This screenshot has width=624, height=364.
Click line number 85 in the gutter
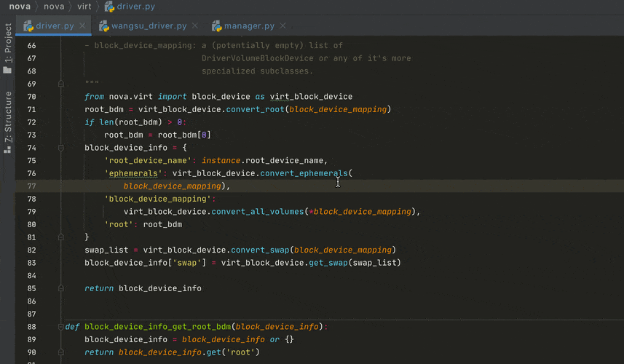[x=31, y=288]
